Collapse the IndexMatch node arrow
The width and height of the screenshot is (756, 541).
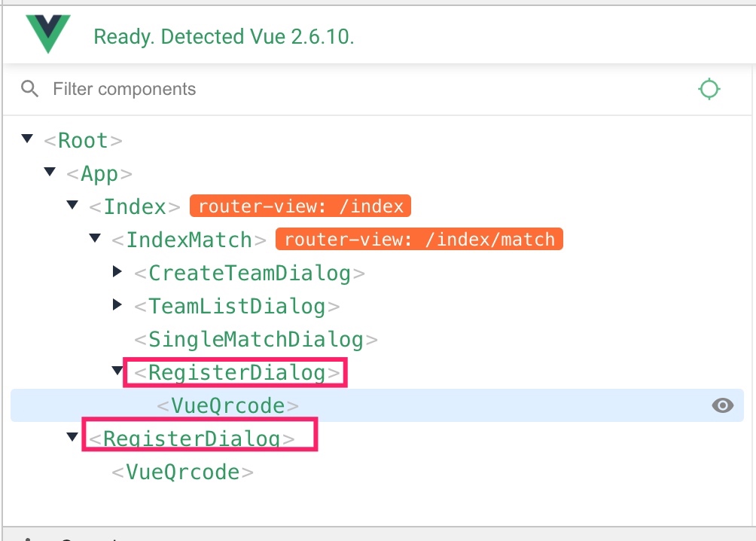(x=95, y=238)
